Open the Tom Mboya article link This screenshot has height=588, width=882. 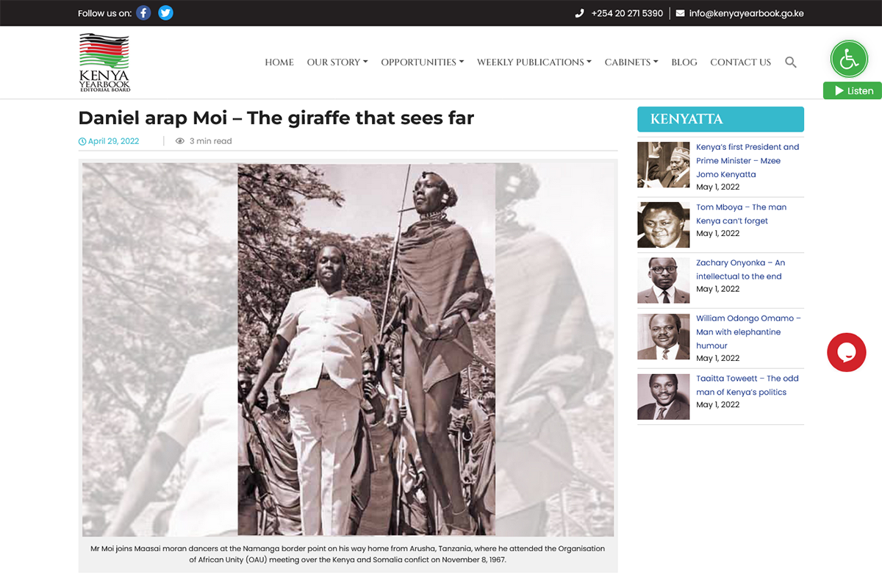coord(741,214)
